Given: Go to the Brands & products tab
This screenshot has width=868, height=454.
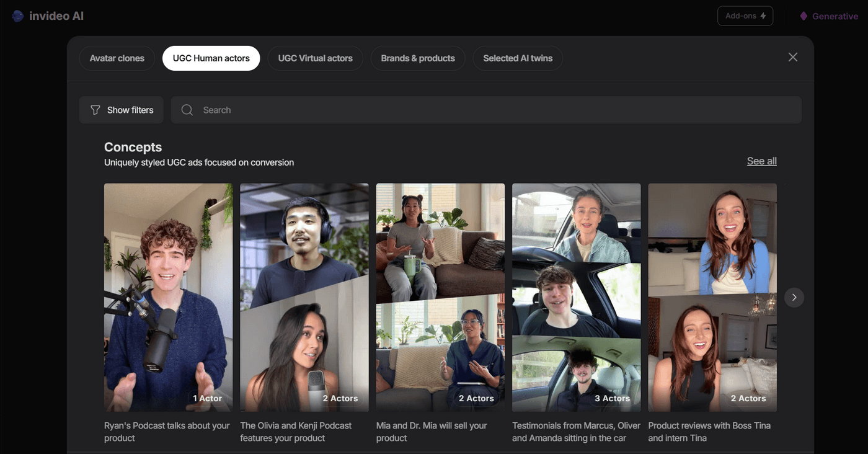Looking at the screenshot, I should (x=418, y=58).
